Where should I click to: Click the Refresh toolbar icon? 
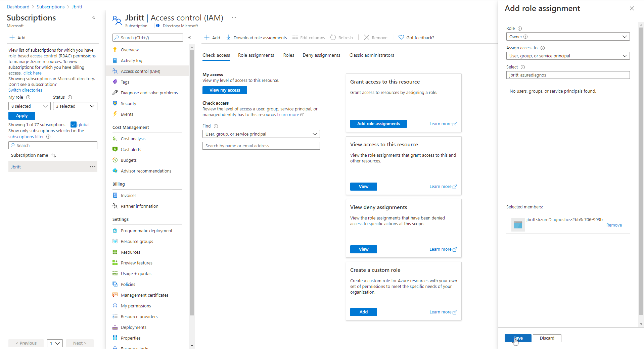coord(333,37)
